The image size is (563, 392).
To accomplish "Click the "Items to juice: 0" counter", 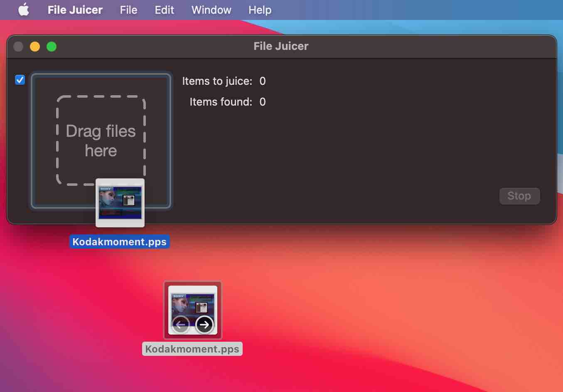I will [x=224, y=81].
